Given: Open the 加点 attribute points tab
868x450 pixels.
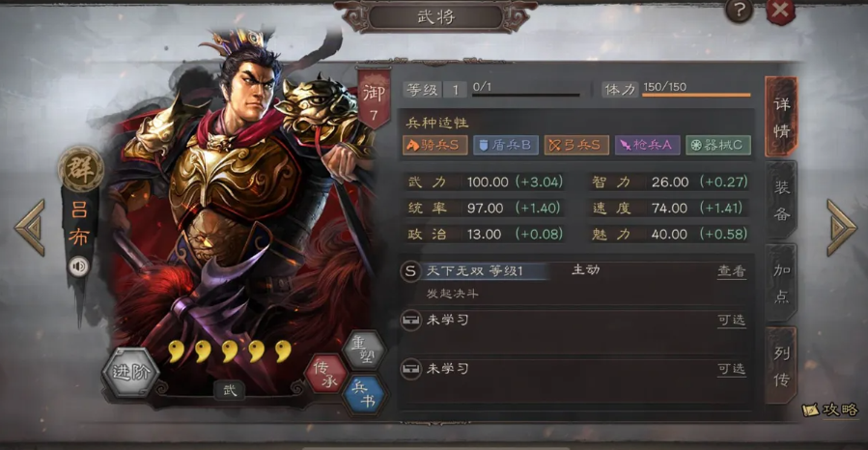Looking at the screenshot, I should coord(782,283).
